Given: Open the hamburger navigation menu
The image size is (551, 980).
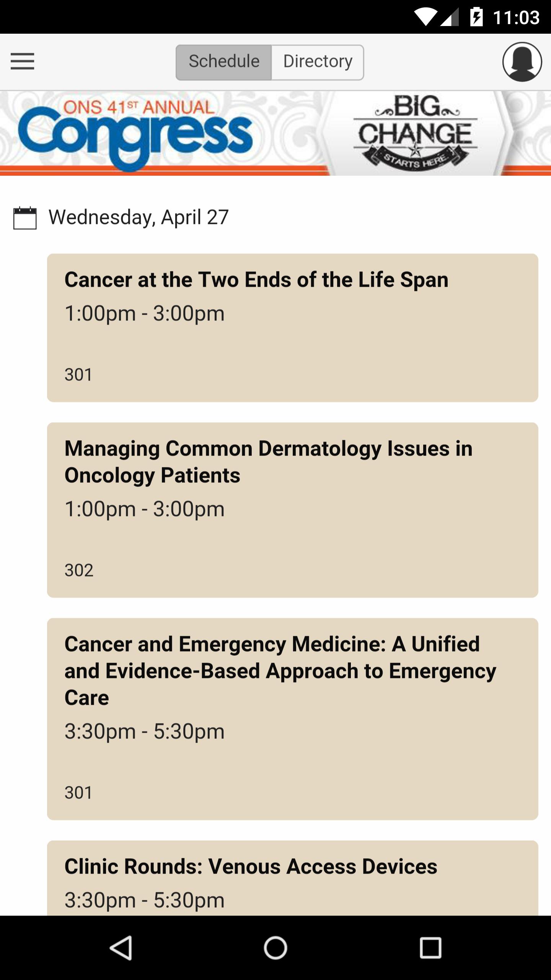Looking at the screenshot, I should [x=22, y=61].
